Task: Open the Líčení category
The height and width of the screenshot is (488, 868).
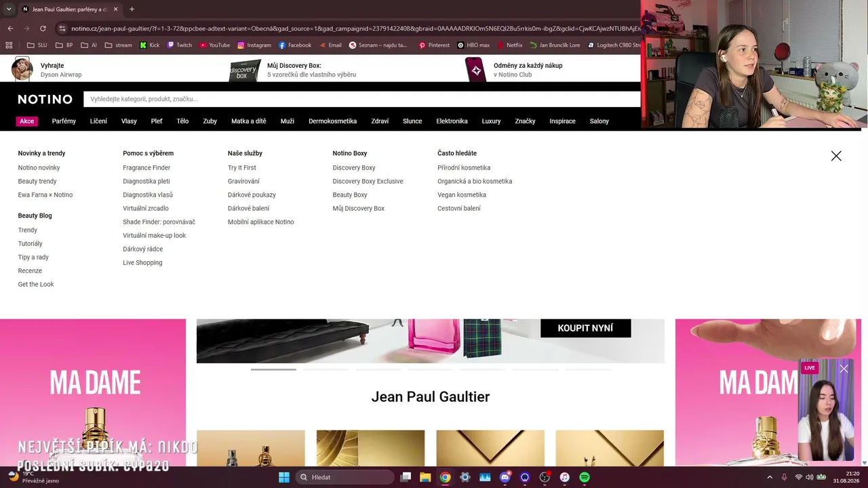Action: (x=98, y=121)
